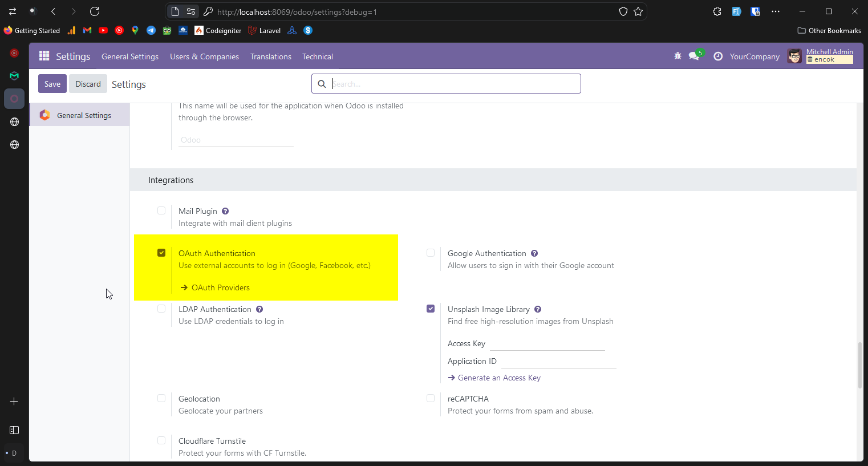Open the Getting Started bookmark
The image size is (868, 466).
[x=32, y=30]
